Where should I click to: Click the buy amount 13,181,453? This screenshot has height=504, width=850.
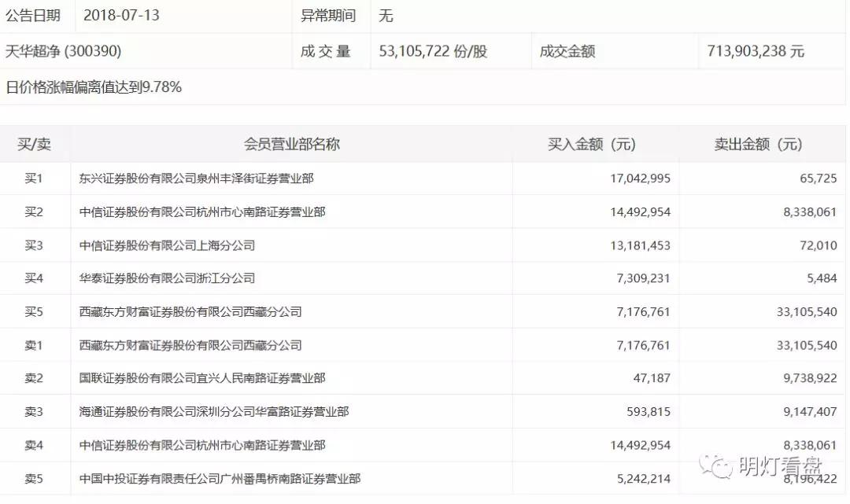pos(640,245)
